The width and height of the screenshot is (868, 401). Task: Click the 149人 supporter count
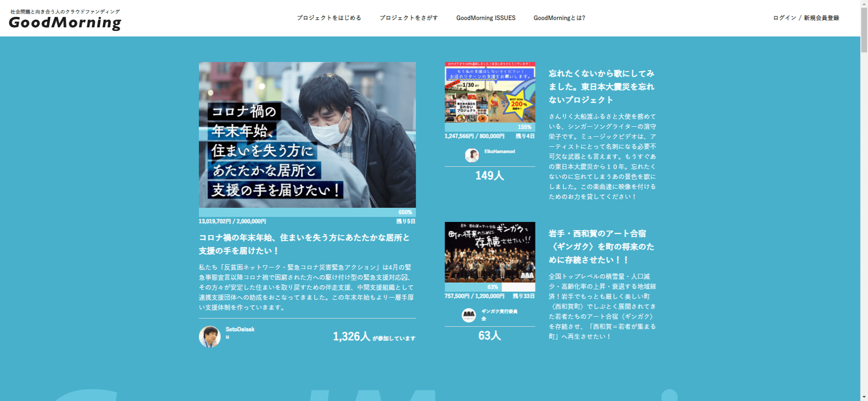(490, 175)
